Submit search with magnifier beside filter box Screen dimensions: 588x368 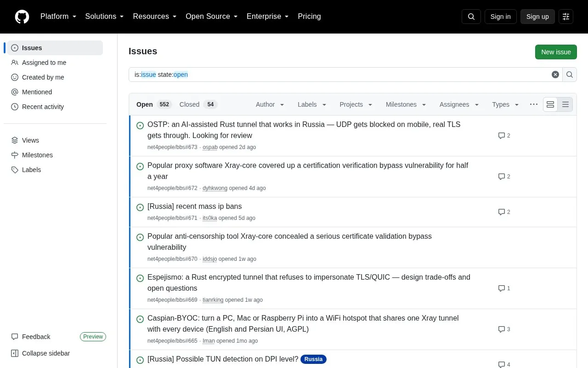[570, 75]
